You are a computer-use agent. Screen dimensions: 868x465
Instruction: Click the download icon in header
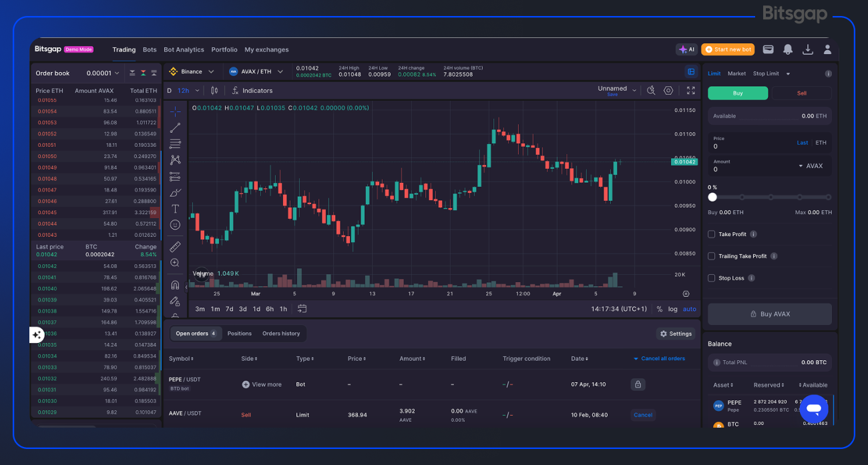[x=807, y=49]
